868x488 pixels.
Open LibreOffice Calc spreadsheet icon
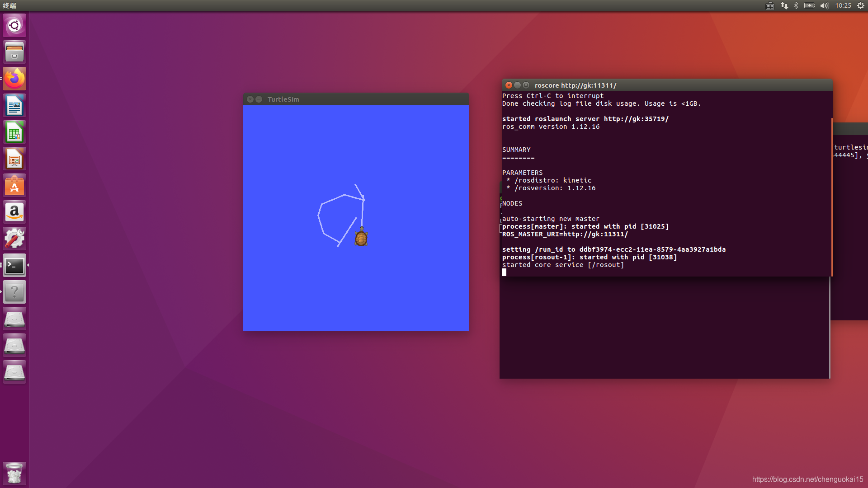[14, 132]
